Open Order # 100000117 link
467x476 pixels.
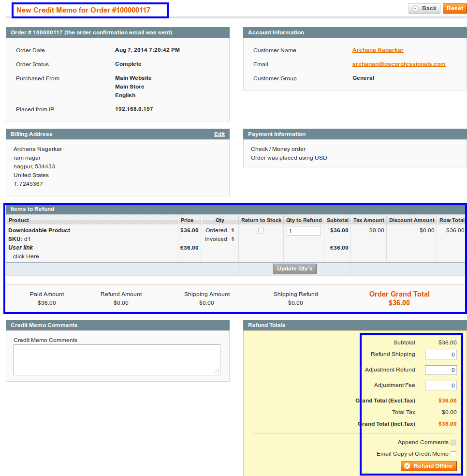37,32
